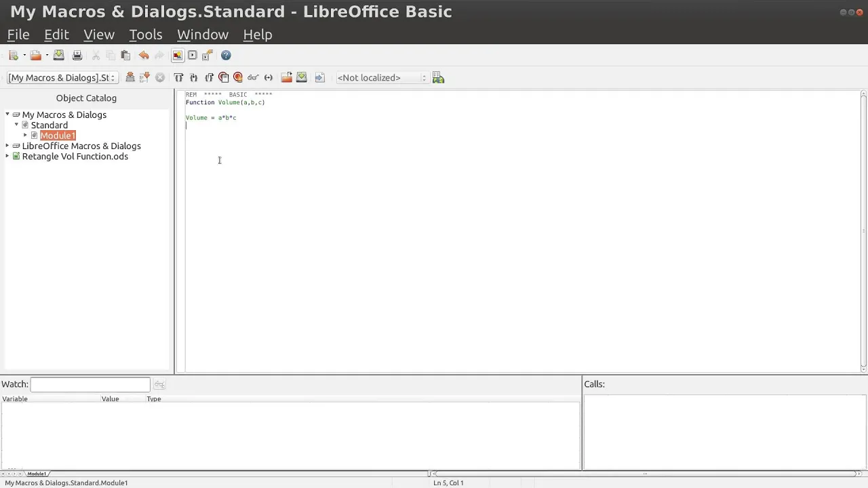
Task: Click the Import Dialog icon
Action: coord(320,78)
